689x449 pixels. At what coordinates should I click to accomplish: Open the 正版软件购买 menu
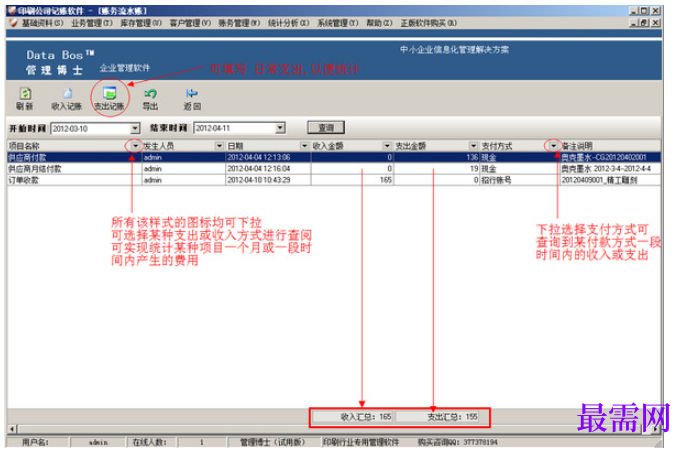(x=428, y=23)
